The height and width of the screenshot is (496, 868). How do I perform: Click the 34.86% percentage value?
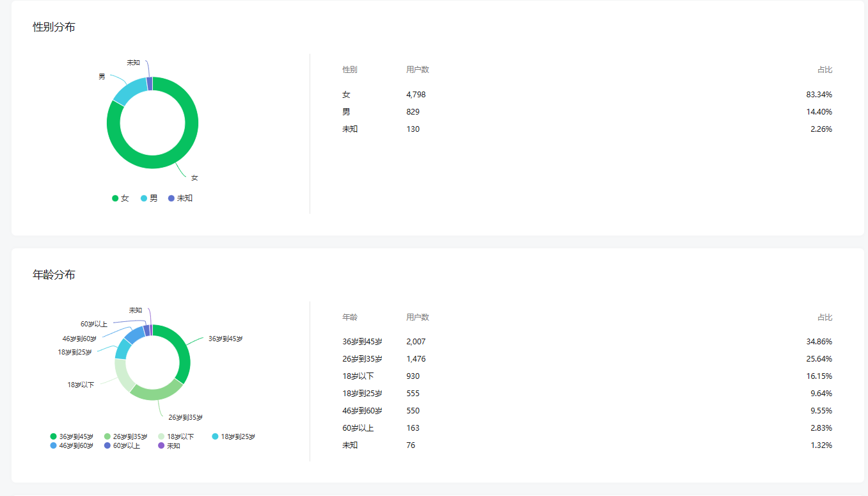click(x=819, y=342)
